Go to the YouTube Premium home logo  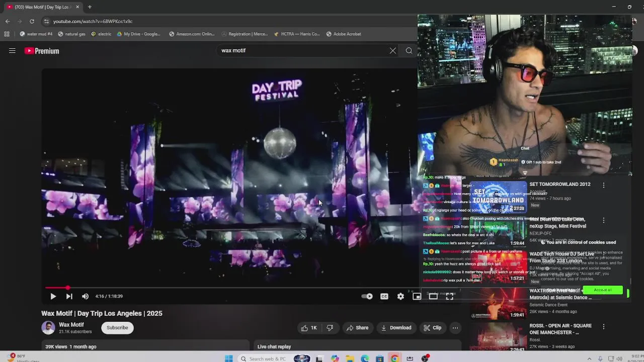(x=42, y=51)
